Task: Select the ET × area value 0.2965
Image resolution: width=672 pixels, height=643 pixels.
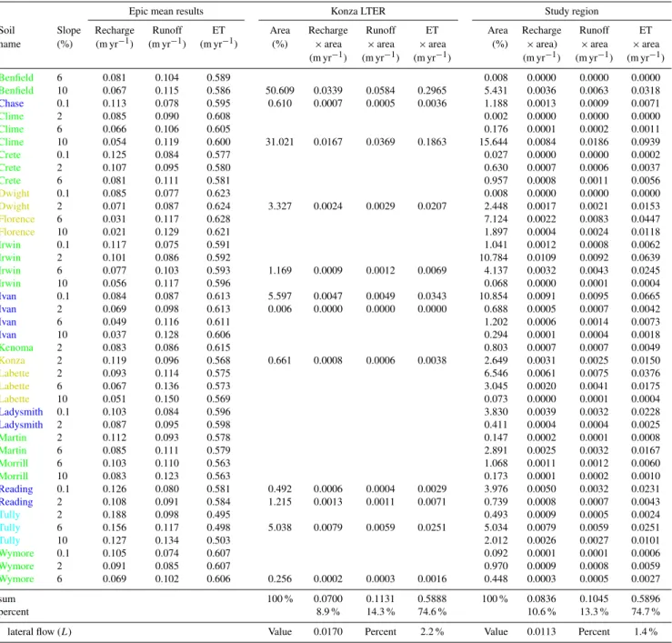Action: pos(432,90)
